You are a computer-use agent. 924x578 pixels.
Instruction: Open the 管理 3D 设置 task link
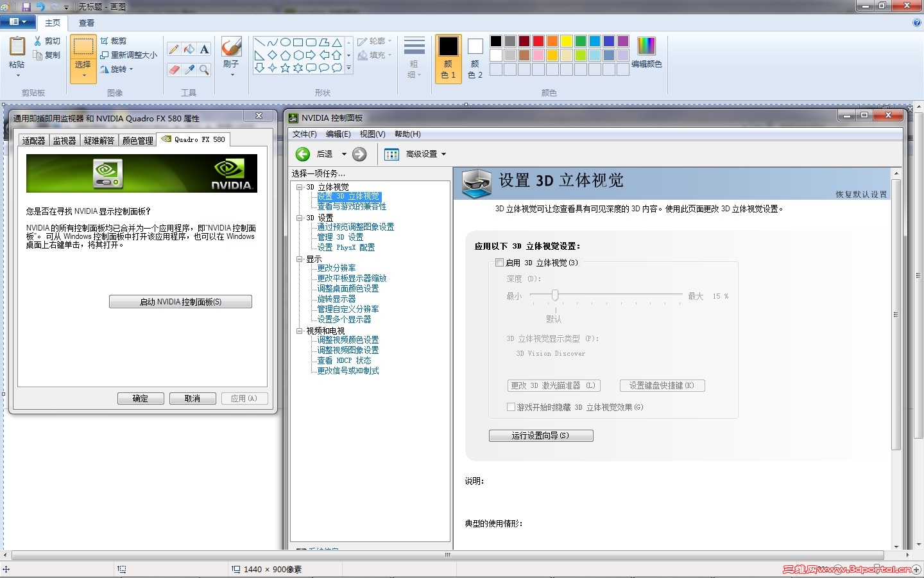340,237
